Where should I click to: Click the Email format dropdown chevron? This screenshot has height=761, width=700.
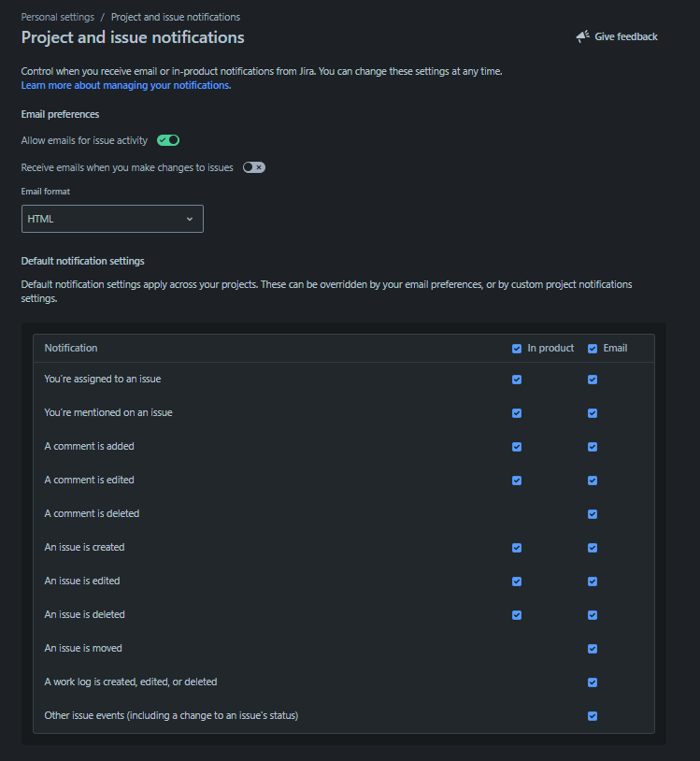click(190, 219)
